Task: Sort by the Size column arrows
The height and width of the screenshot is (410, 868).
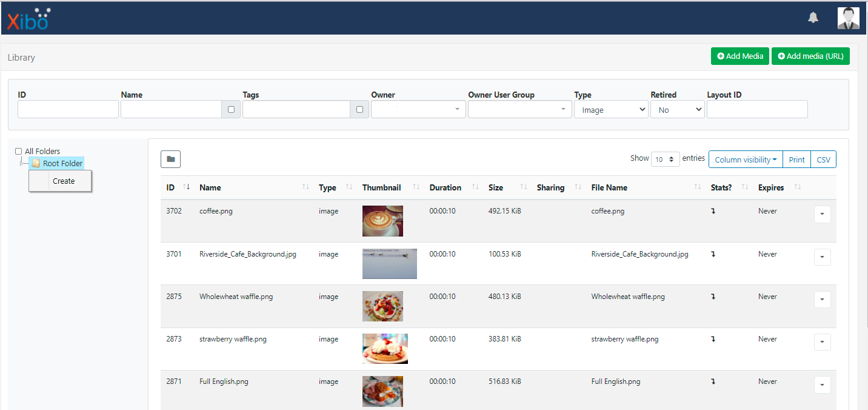Action: coord(524,187)
